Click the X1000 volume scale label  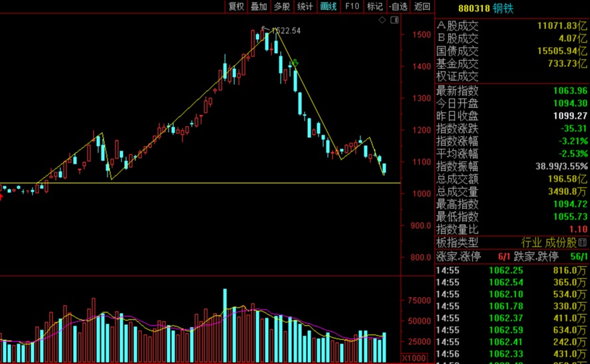[414, 358]
